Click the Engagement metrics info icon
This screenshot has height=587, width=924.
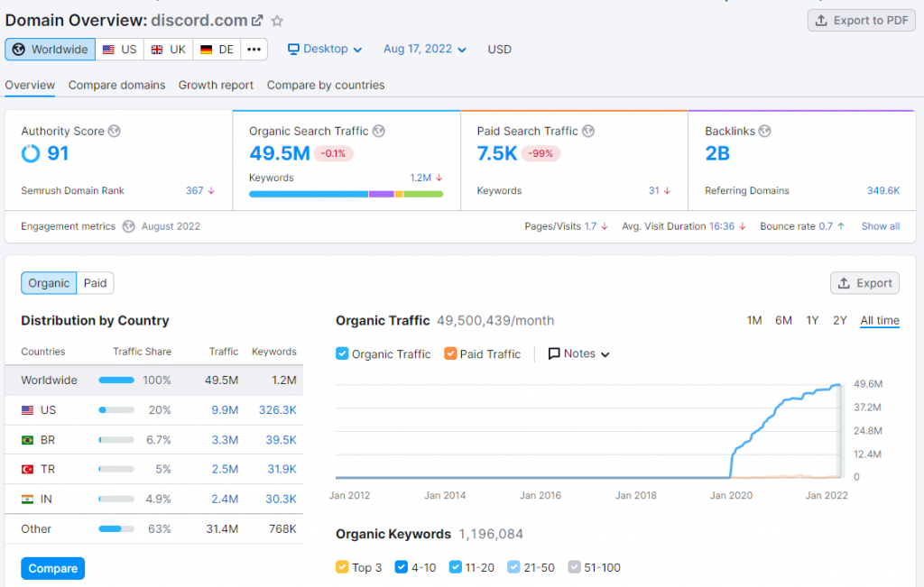coord(128,226)
